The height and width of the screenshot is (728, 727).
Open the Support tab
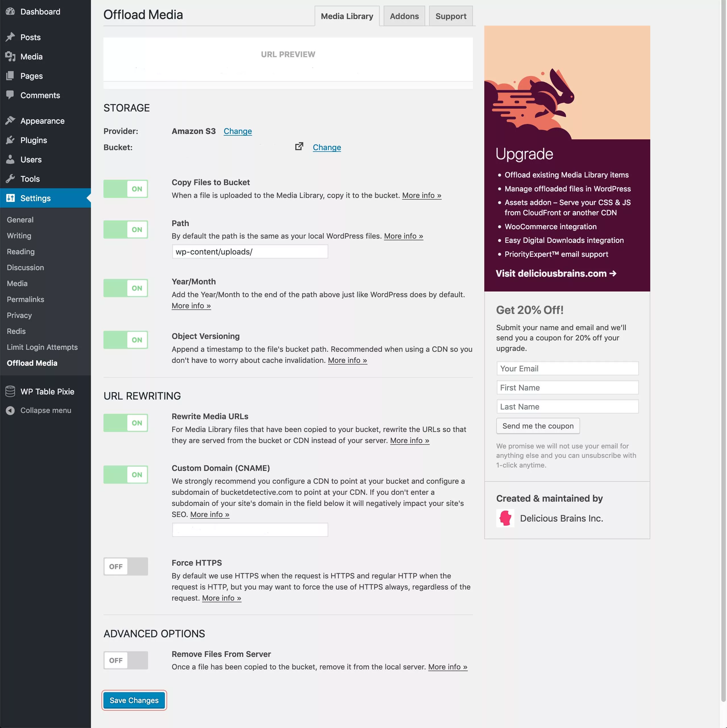[450, 16]
